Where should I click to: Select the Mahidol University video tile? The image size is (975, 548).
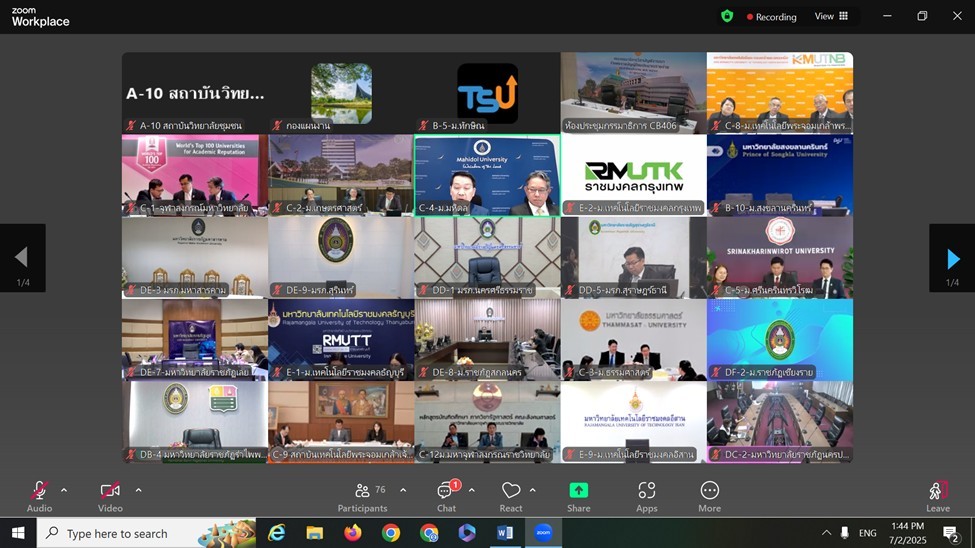[487, 175]
